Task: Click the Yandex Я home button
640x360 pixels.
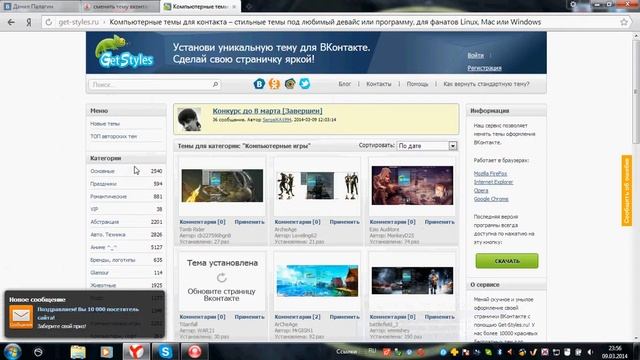Action: tap(29, 22)
